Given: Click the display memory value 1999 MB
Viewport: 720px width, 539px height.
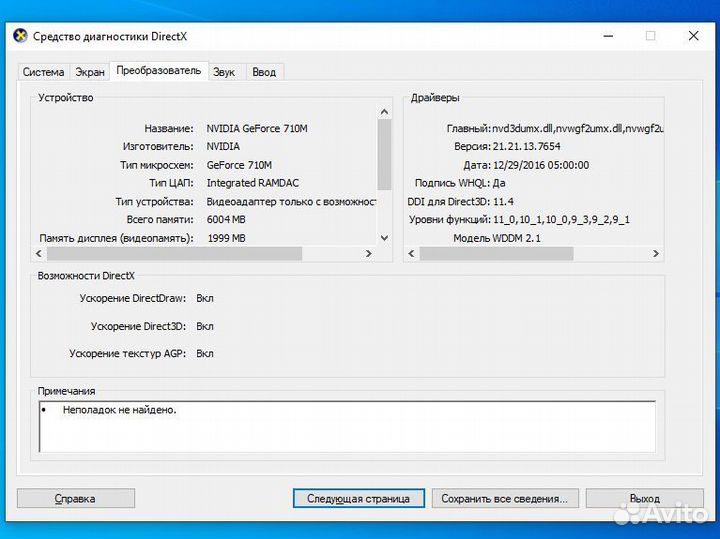Looking at the screenshot, I should 226,238.
